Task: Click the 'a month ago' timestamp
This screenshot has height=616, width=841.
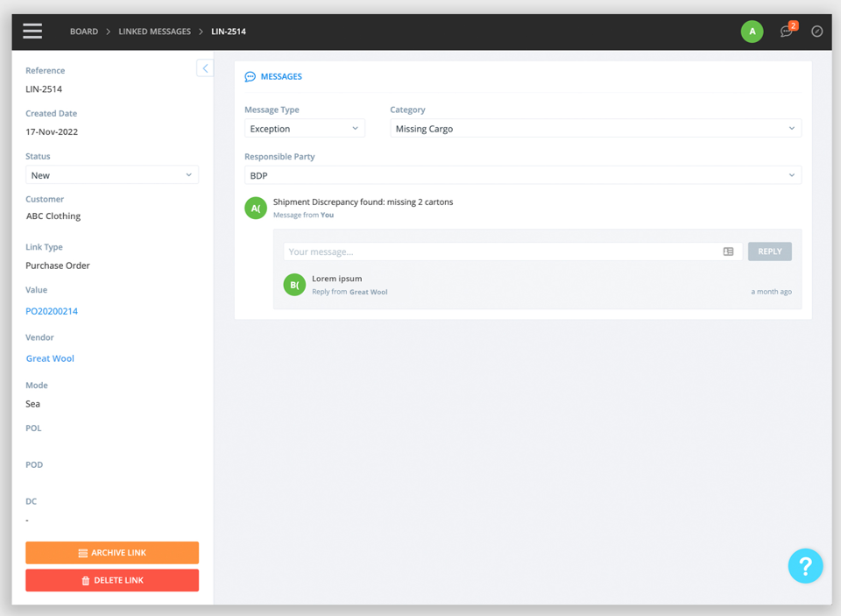Action: [771, 292]
